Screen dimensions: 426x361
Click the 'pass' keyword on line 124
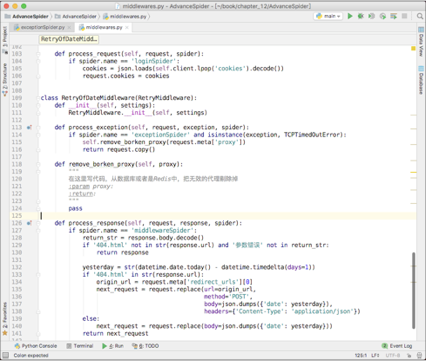point(75,208)
